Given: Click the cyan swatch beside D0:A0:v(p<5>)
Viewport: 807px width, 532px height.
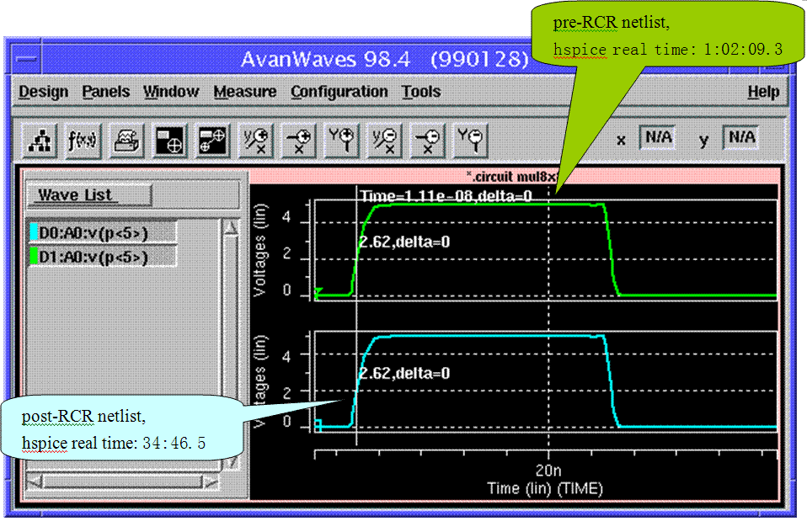Looking at the screenshot, I should (34, 232).
